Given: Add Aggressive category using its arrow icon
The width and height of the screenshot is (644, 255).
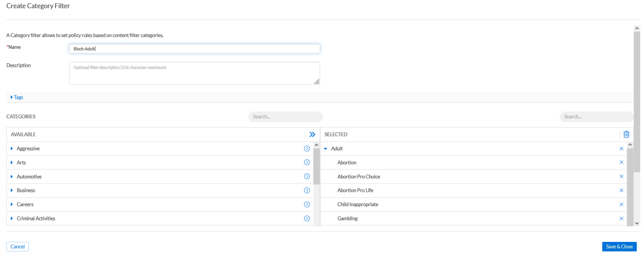Looking at the screenshot, I should (307, 148).
